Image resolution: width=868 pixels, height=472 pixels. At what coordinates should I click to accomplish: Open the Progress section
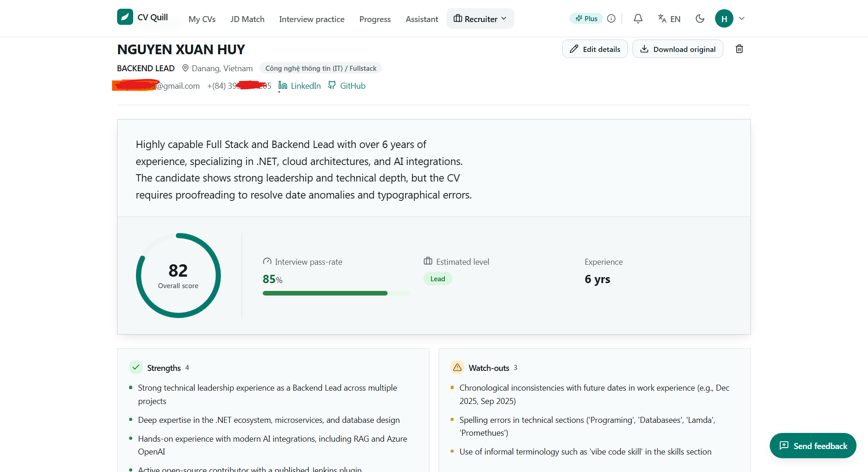point(375,19)
